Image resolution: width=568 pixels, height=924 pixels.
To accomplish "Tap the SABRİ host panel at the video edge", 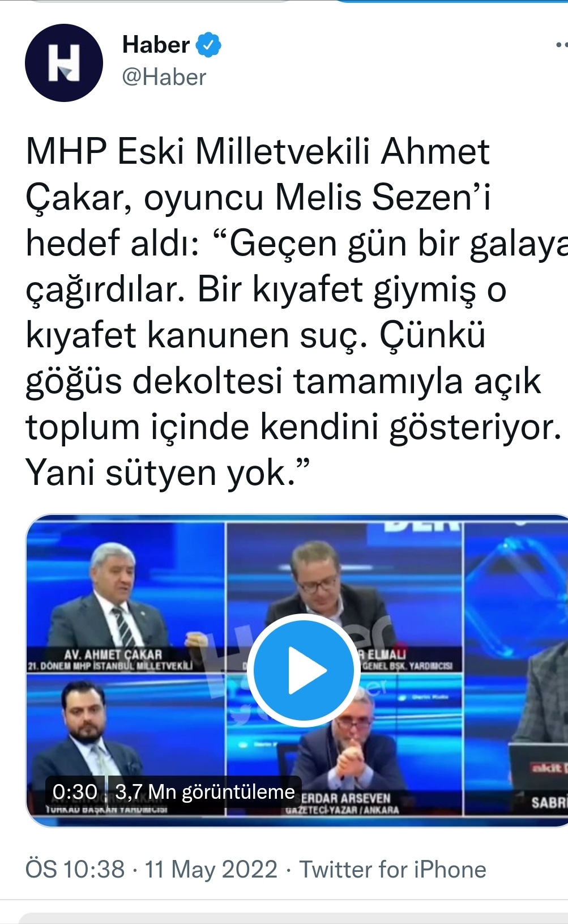I will (x=516, y=668).
